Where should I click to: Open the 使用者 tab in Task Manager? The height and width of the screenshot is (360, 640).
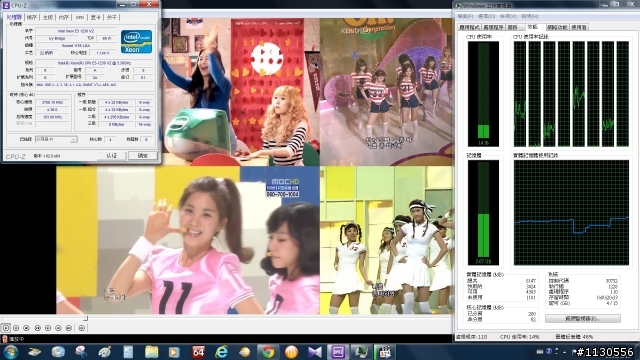click(579, 27)
